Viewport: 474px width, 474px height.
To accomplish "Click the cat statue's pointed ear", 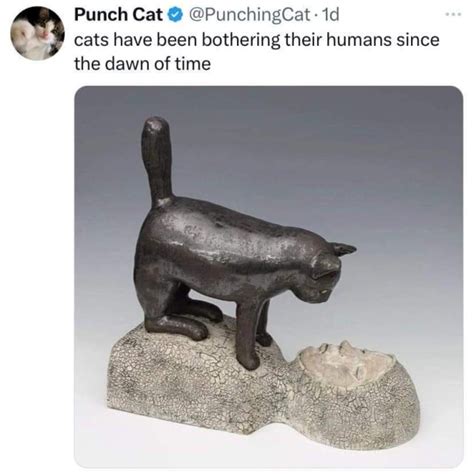I will point(343,249).
